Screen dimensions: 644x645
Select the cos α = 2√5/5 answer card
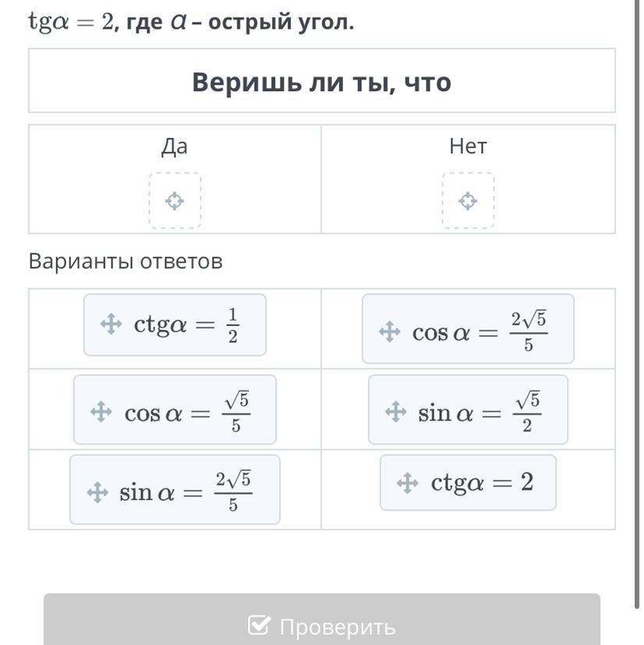[479, 329]
